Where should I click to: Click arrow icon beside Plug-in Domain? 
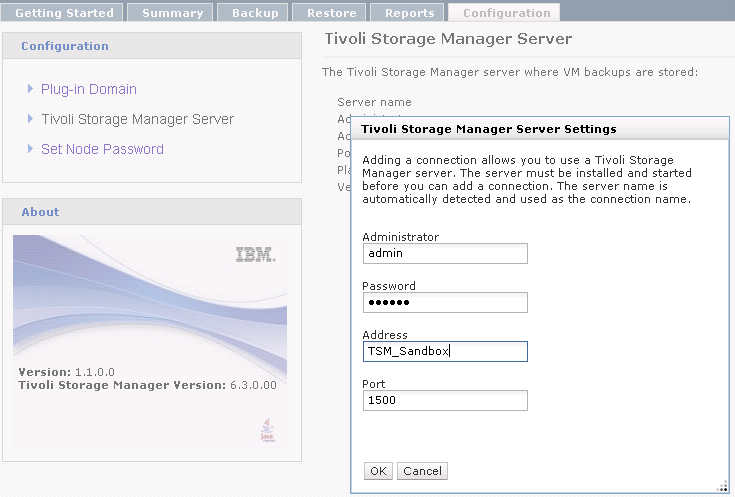point(31,89)
